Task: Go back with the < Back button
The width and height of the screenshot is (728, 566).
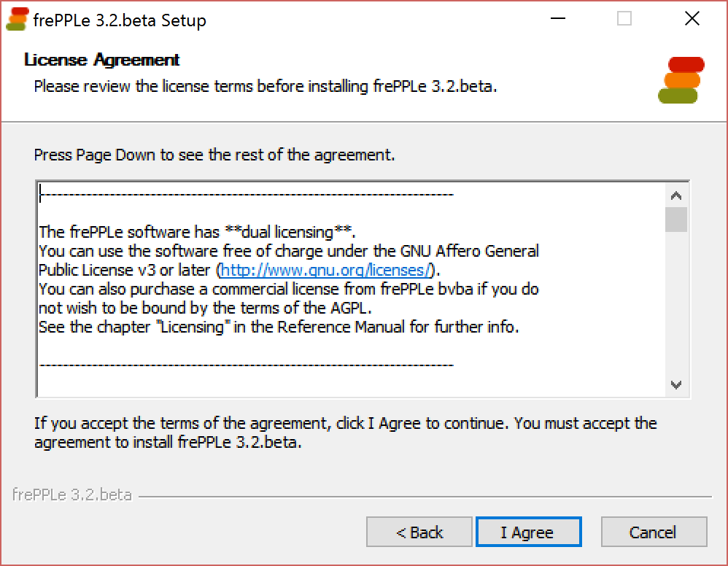Action: pos(419,532)
